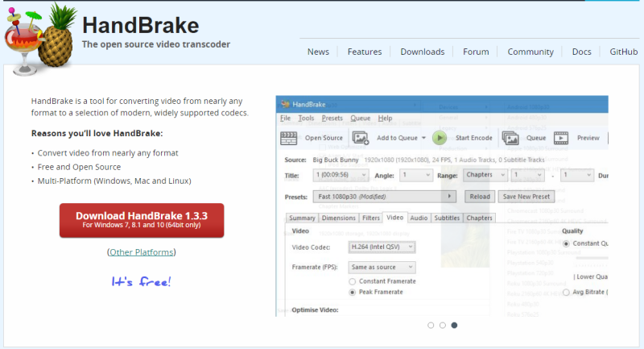
Task: Select the Peak Framerate radio button
Action: [352, 293]
